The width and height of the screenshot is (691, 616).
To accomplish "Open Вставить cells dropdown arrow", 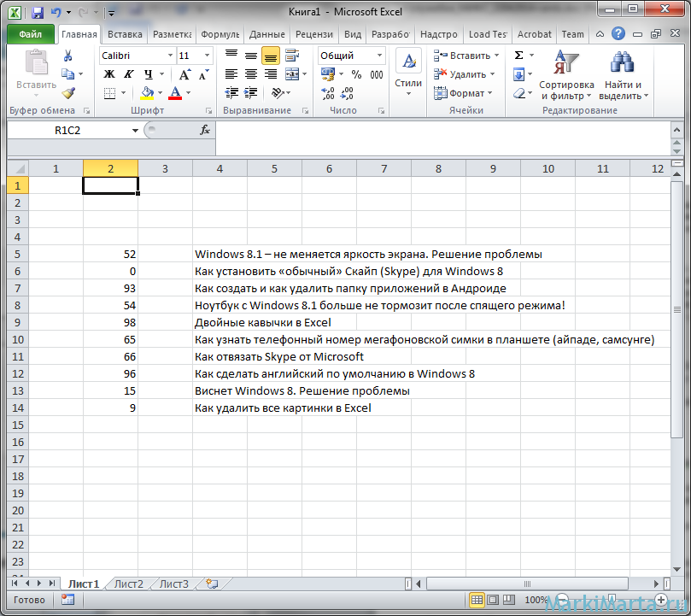I will coord(496,56).
